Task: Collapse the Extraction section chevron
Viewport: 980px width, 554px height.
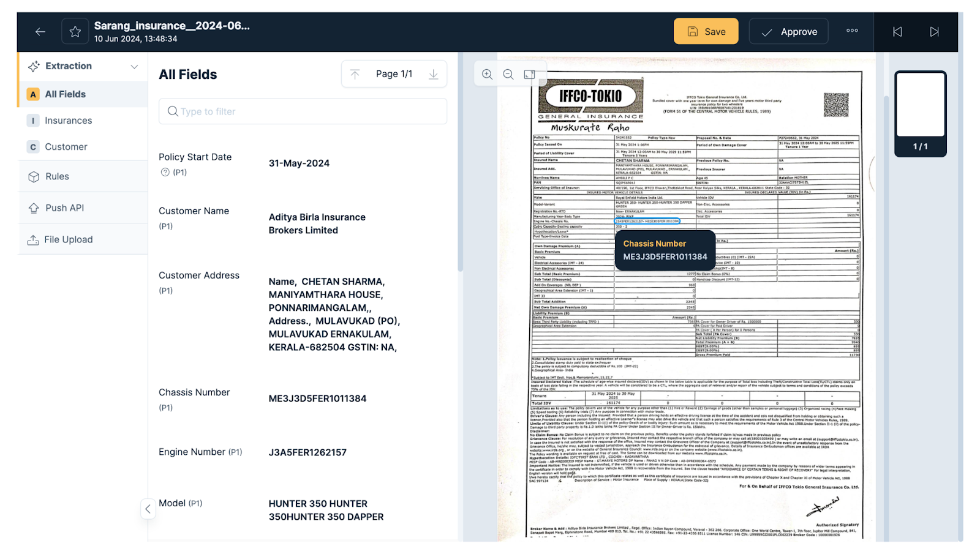Action: [134, 67]
